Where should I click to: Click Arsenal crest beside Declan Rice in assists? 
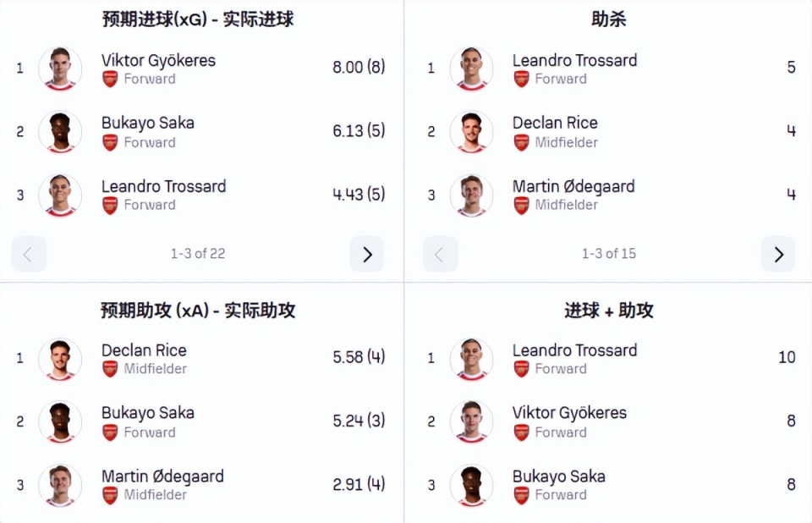point(521,143)
